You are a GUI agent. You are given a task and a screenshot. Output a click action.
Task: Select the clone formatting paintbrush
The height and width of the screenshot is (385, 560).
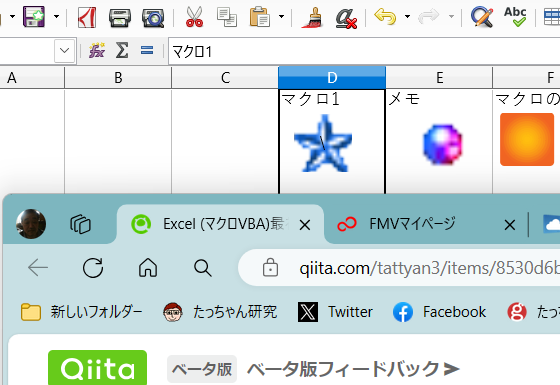[x=312, y=17]
